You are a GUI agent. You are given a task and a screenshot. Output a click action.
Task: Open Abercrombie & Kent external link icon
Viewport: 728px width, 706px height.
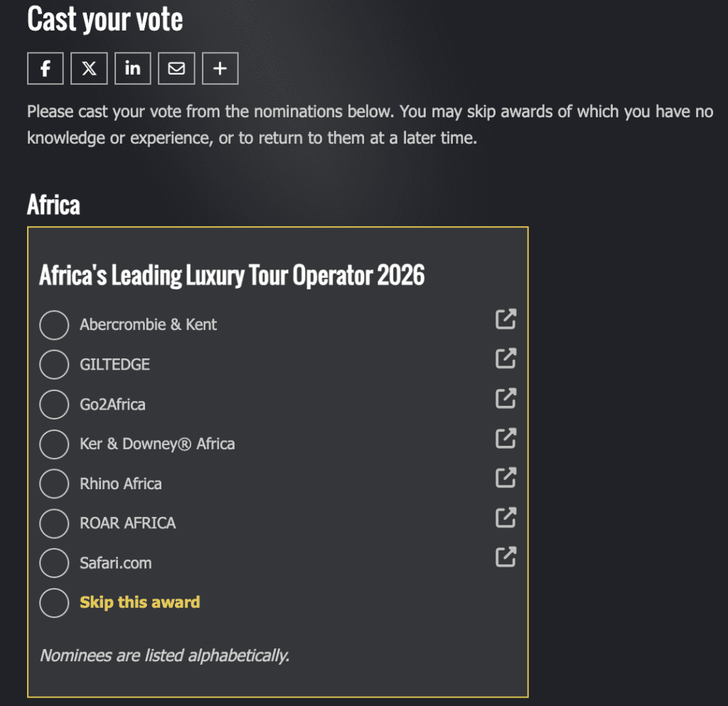point(505,319)
